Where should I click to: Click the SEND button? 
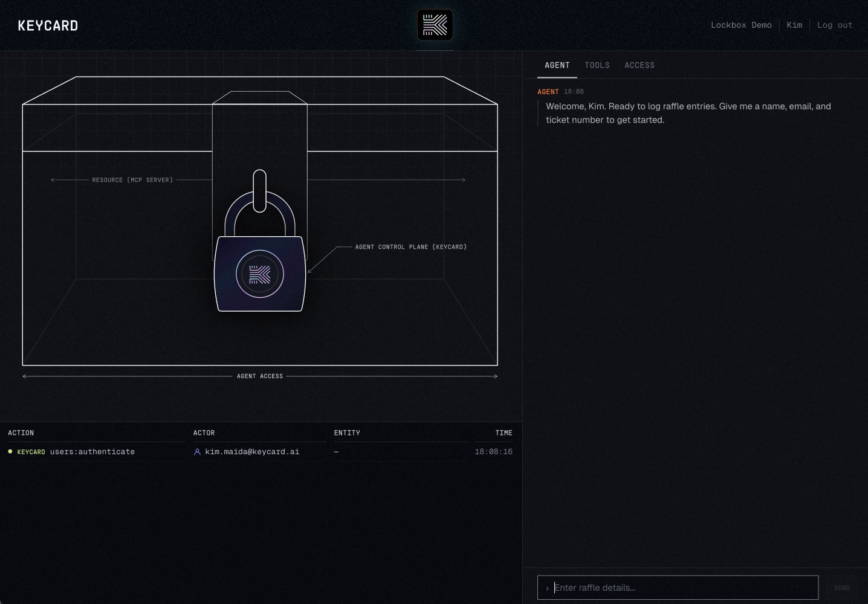pyautogui.click(x=841, y=587)
